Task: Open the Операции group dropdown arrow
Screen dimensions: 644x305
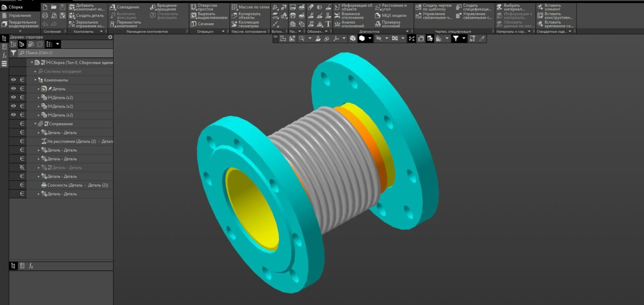Action: (x=224, y=31)
